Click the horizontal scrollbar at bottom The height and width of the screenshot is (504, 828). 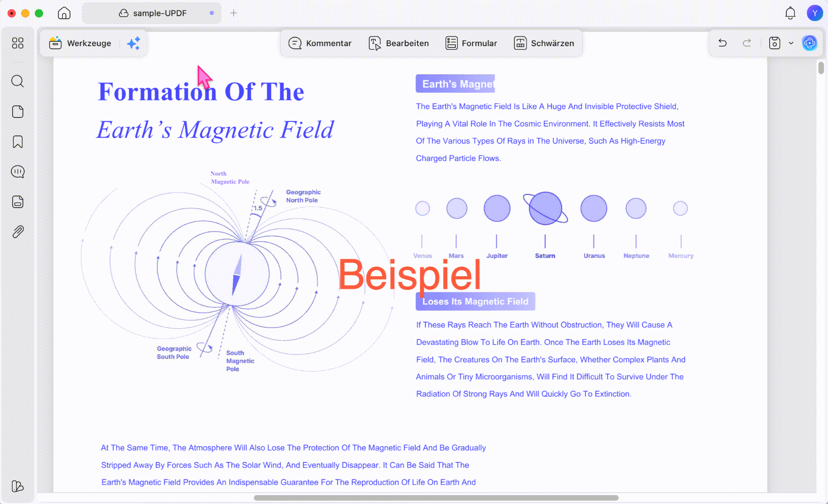click(x=436, y=498)
